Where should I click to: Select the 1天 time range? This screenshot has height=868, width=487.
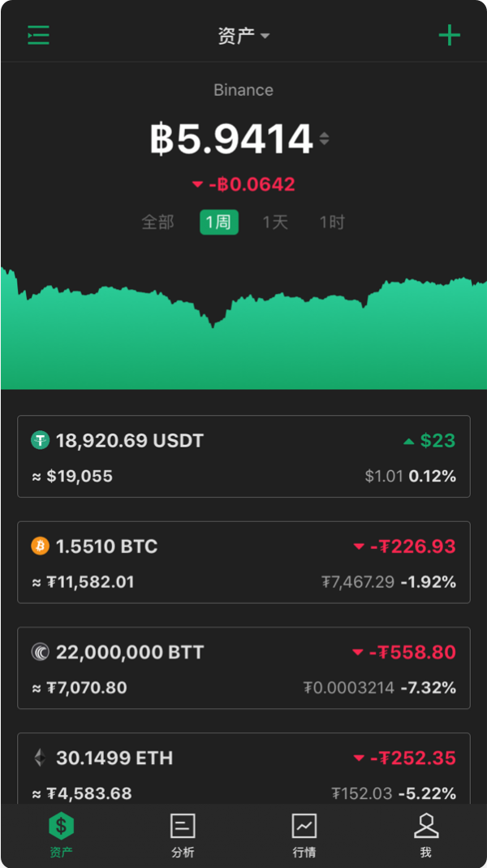[275, 222]
